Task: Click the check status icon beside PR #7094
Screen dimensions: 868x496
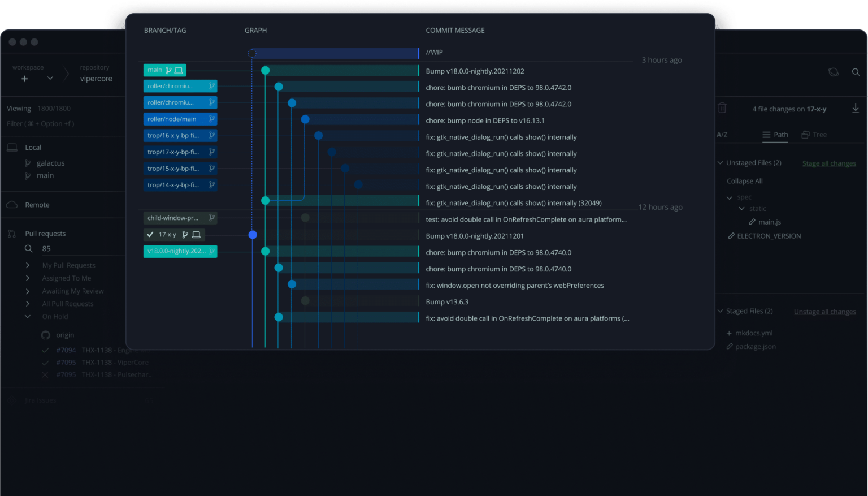Action: 45,350
